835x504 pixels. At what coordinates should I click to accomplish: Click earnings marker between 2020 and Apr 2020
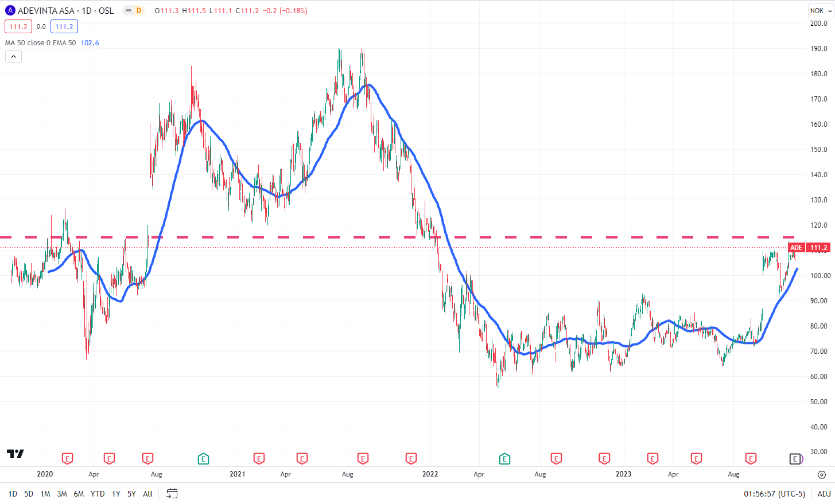pyautogui.click(x=68, y=459)
